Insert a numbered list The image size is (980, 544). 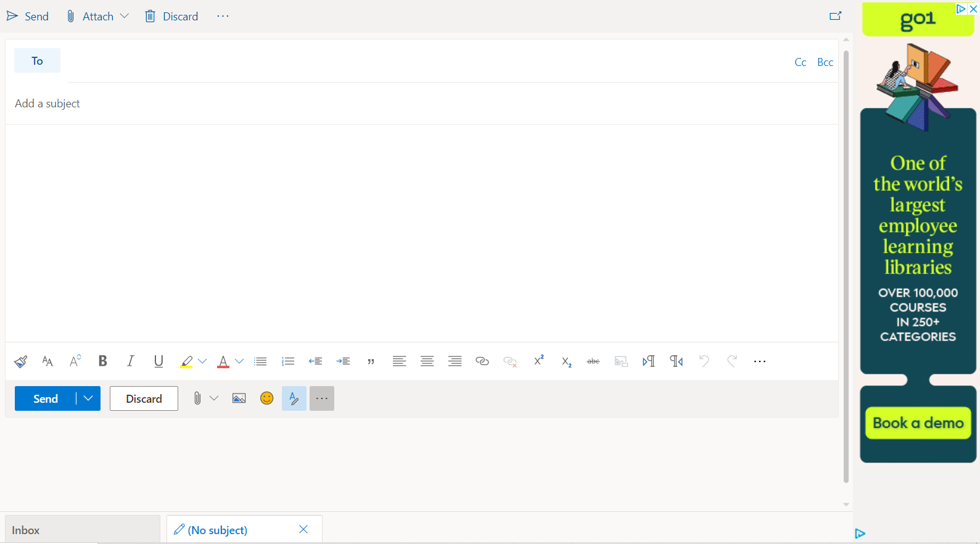click(288, 361)
